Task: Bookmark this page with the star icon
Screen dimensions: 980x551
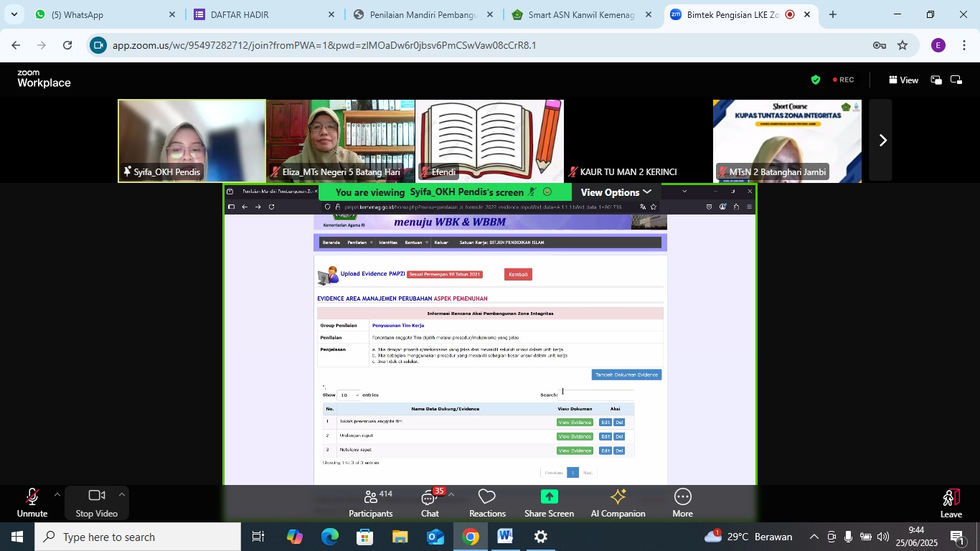Action: click(x=903, y=45)
